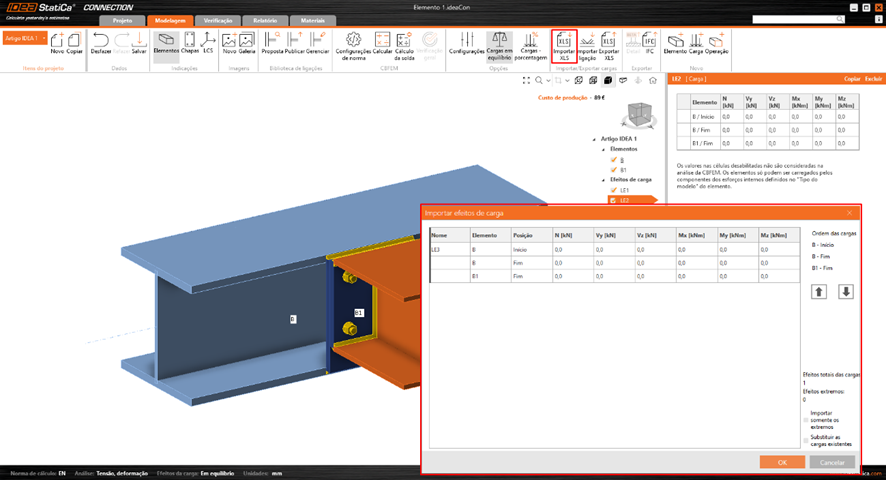Collapse the Efeitos de carga tree node

click(604, 180)
